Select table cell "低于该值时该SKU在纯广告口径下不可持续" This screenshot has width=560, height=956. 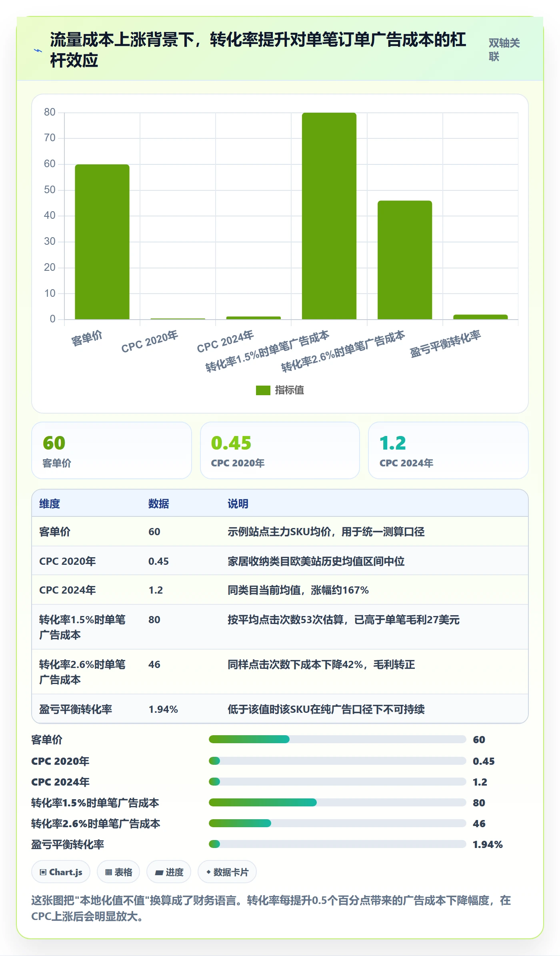326,709
